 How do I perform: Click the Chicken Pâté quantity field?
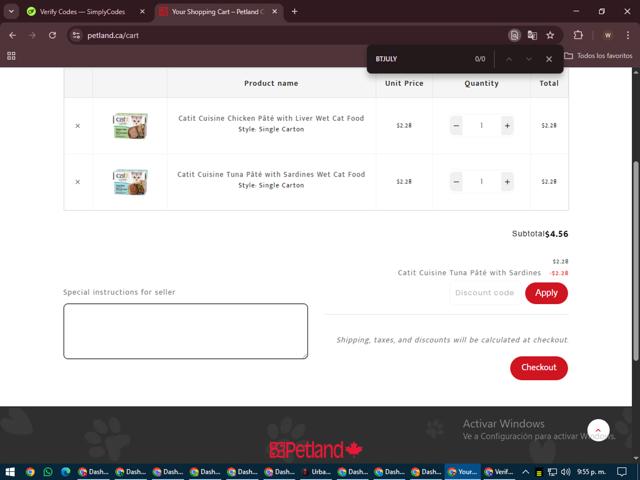point(482,126)
